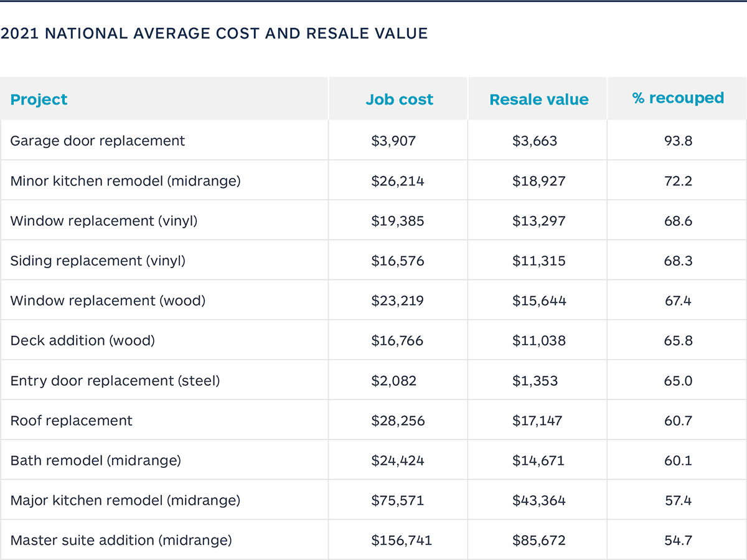Click the $3,907 job cost cell
Image resolution: width=747 pixels, height=560 pixels.
tap(393, 141)
